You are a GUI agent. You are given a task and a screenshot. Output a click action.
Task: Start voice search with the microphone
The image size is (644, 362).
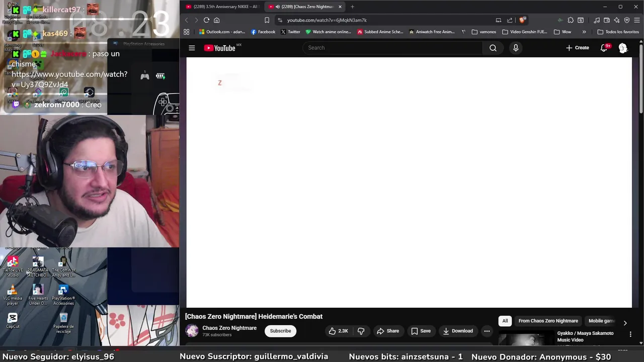pos(516,48)
